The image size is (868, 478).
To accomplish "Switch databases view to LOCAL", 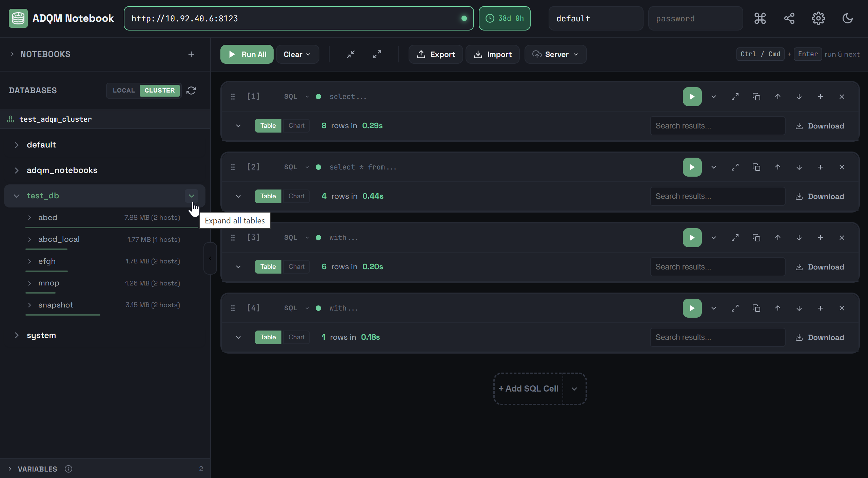I will (124, 91).
